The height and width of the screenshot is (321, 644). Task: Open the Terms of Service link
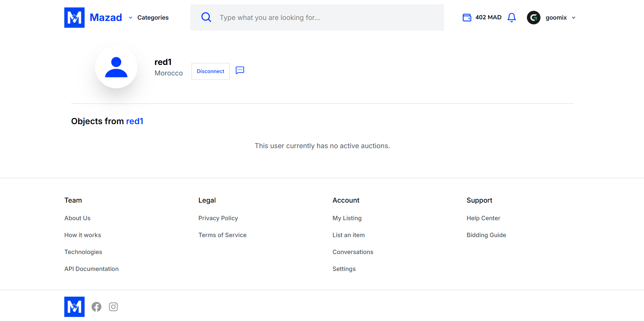pos(222,235)
